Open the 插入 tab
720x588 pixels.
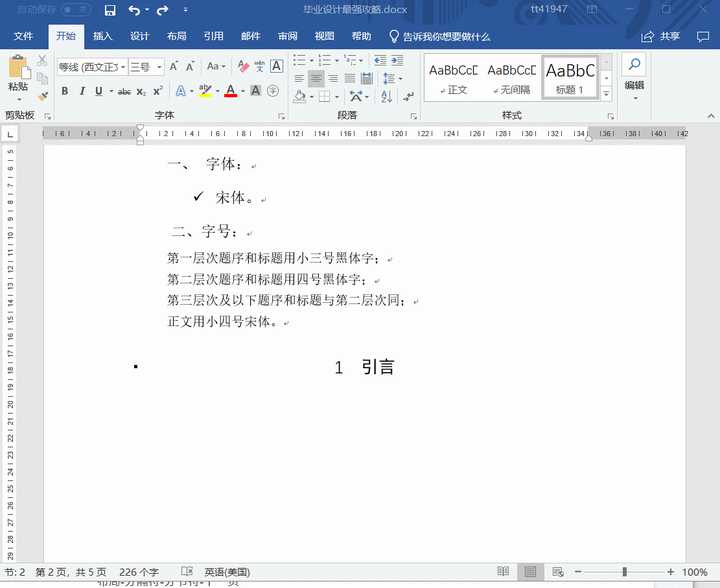[x=102, y=36]
